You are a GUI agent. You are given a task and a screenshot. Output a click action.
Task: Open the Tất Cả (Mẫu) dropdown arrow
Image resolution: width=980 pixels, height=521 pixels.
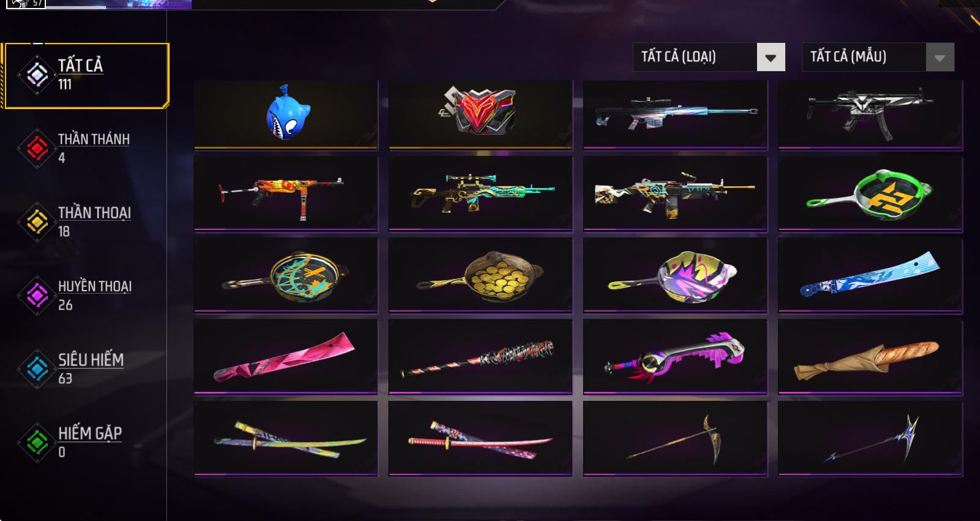click(x=940, y=58)
